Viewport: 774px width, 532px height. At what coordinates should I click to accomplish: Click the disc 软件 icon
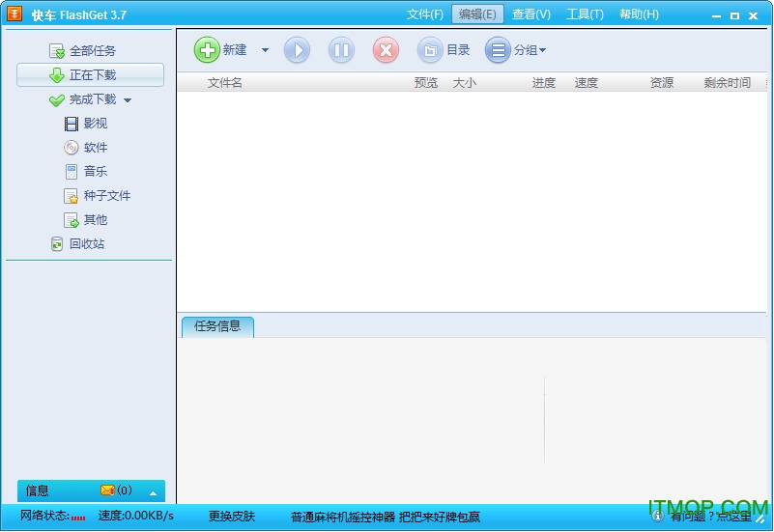[72, 148]
